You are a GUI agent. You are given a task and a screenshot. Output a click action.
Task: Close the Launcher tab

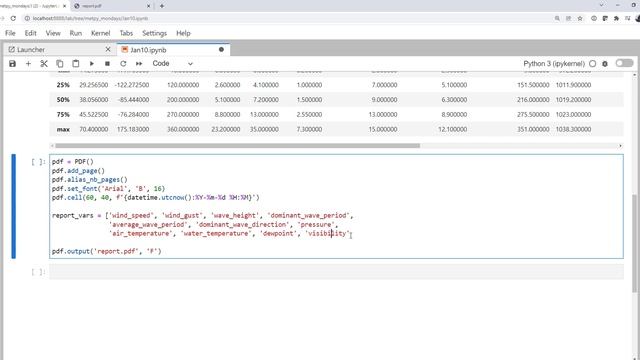click(x=108, y=49)
